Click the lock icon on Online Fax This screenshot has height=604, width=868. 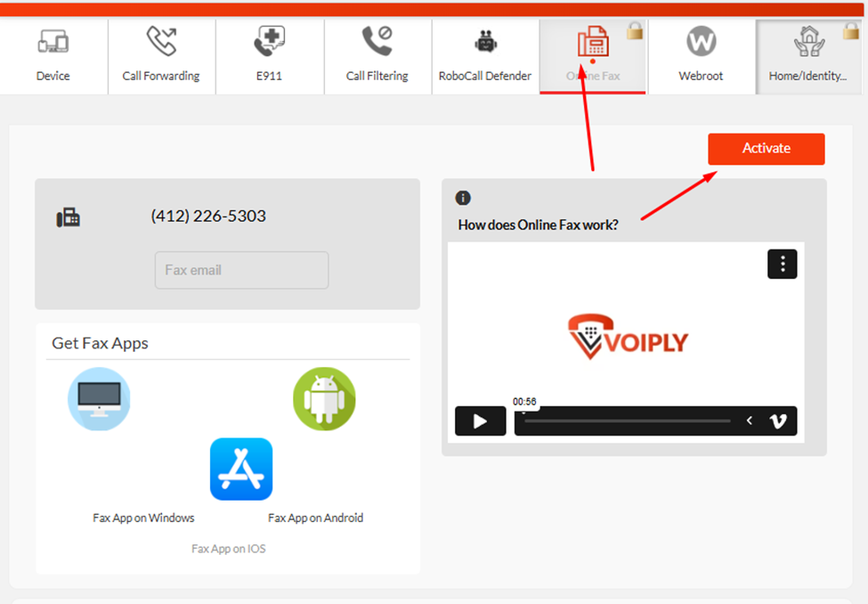635,31
